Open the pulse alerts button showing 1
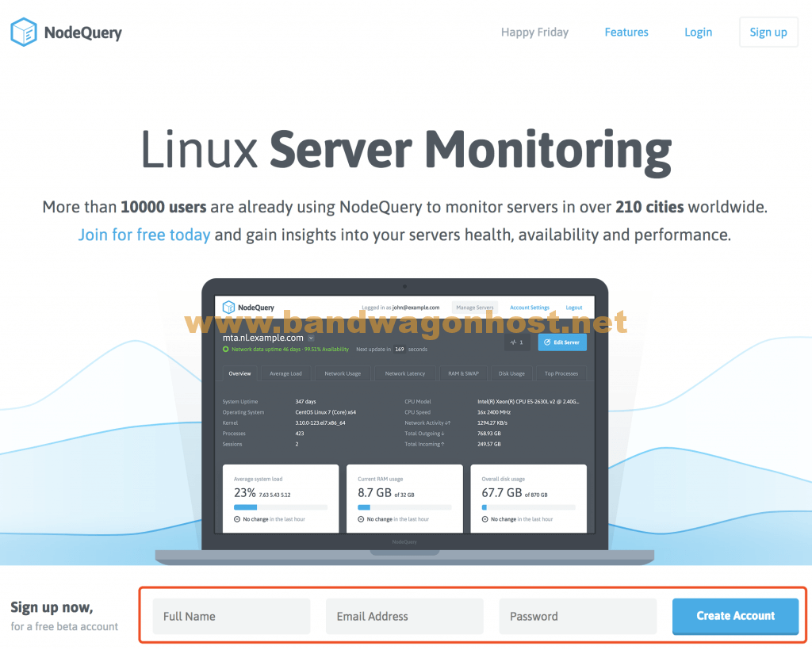Image resolution: width=812 pixels, height=650 pixels. (517, 342)
